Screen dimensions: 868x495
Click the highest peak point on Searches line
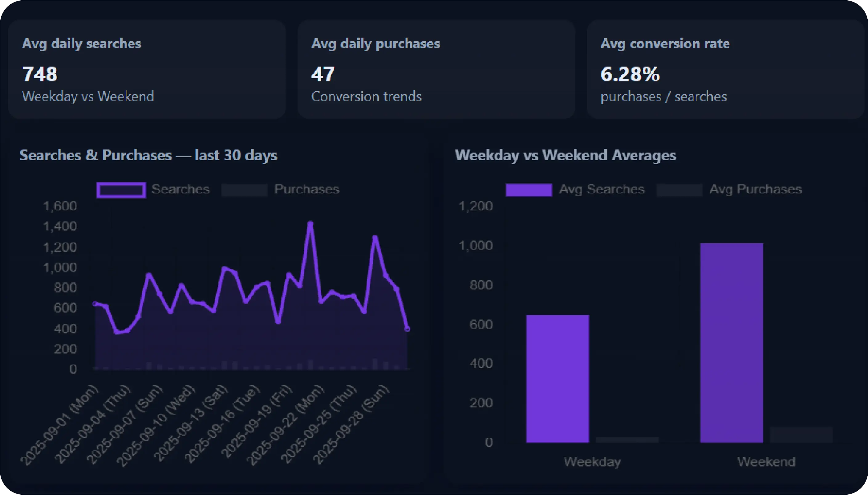(x=310, y=224)
